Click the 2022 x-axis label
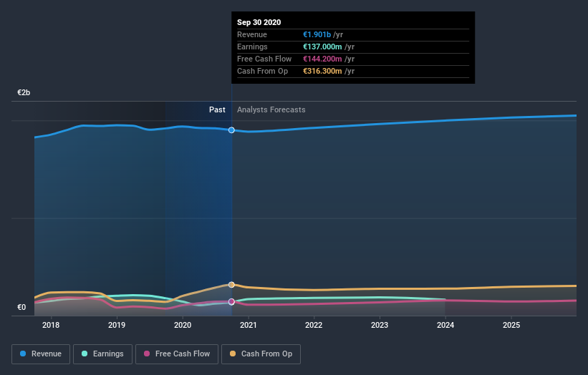Viewport: 588px width, 375px height. click(x=314, y=325)
